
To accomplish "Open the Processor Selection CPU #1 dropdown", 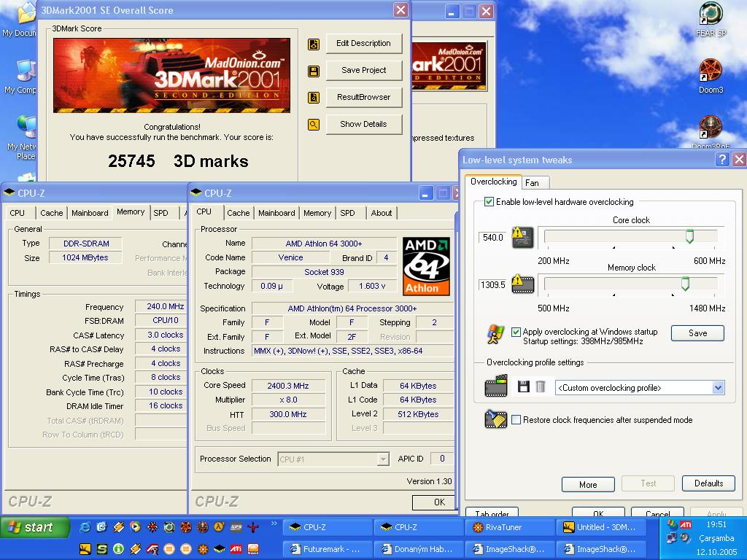I will [x=382, y=459].
